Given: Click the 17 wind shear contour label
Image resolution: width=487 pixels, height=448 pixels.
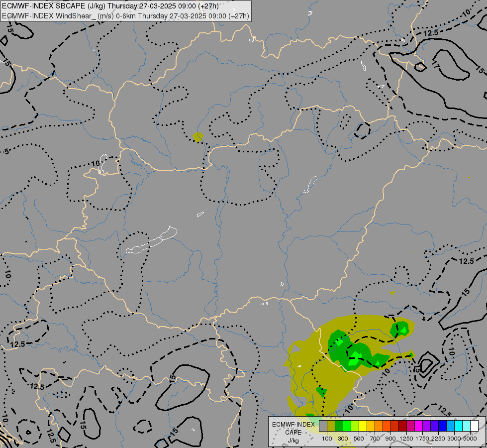Looking at the screenshot, I should (436, 65).
